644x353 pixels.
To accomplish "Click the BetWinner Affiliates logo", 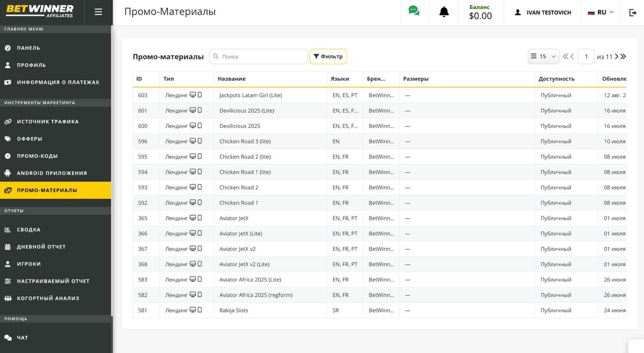I will (40, 11).
